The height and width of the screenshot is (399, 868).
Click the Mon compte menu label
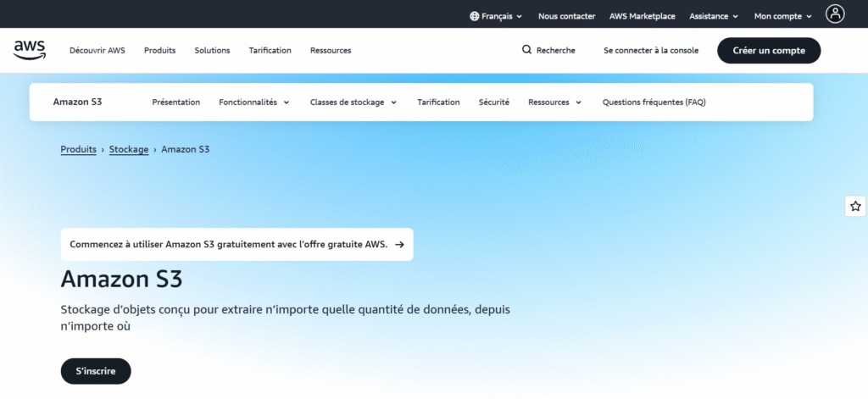778,17
